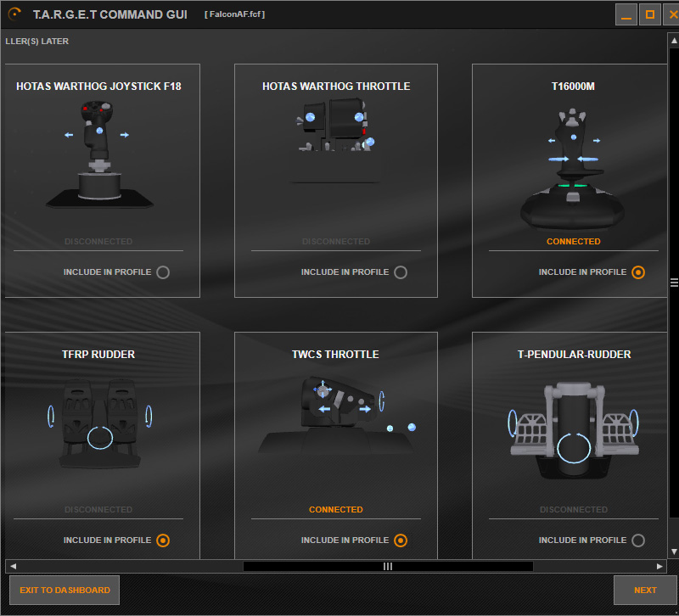Enable Include in Profile for Warthog Joystick F18
The height and width of the screenshot is (616, 679).
point(163,272)
